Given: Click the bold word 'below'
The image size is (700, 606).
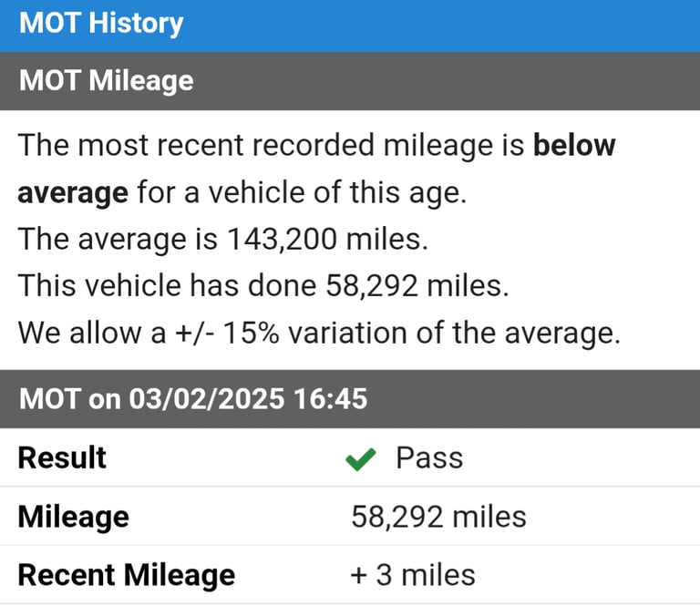Looking at the screenshot, I should [574, 146].
